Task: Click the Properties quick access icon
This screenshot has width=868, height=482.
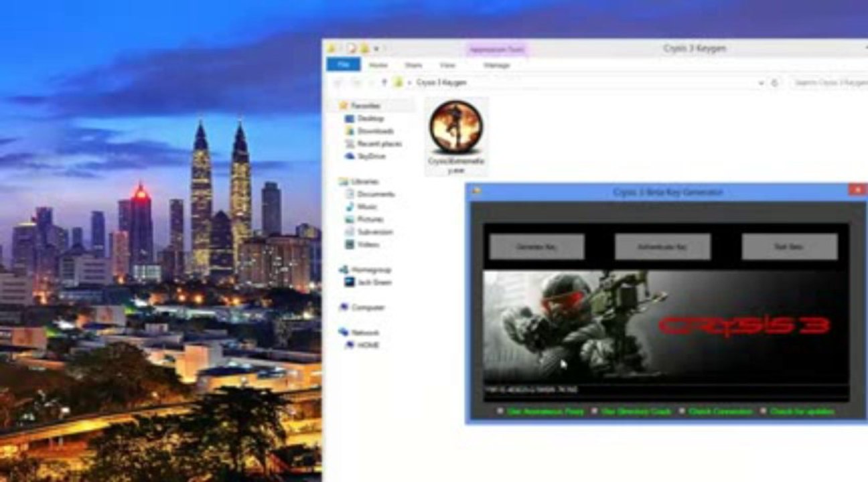Action: [x=352, y=49]
